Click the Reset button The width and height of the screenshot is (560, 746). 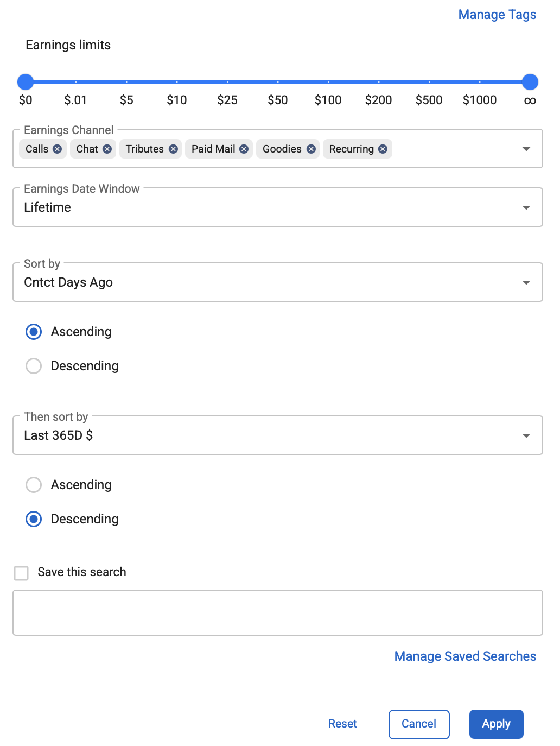click(x=342, y=724)
